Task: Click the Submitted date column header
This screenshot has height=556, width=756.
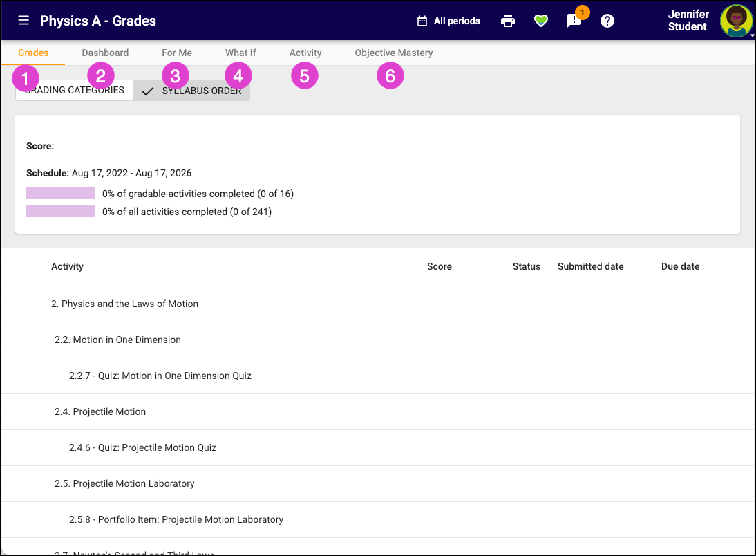Action: [x=591, y=266]
